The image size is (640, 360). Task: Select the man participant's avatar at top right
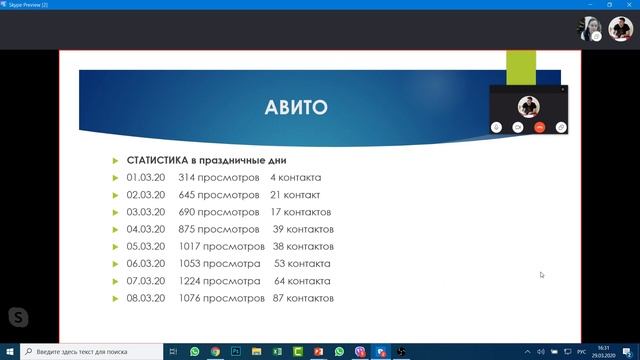[620, 29]
